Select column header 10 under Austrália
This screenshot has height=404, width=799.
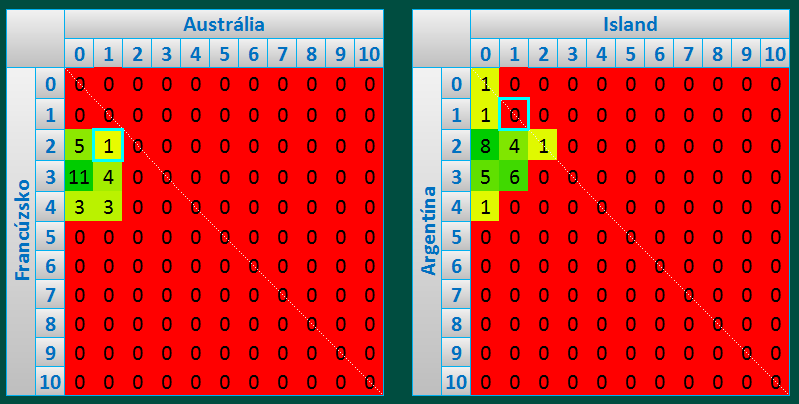click(369, 53)
